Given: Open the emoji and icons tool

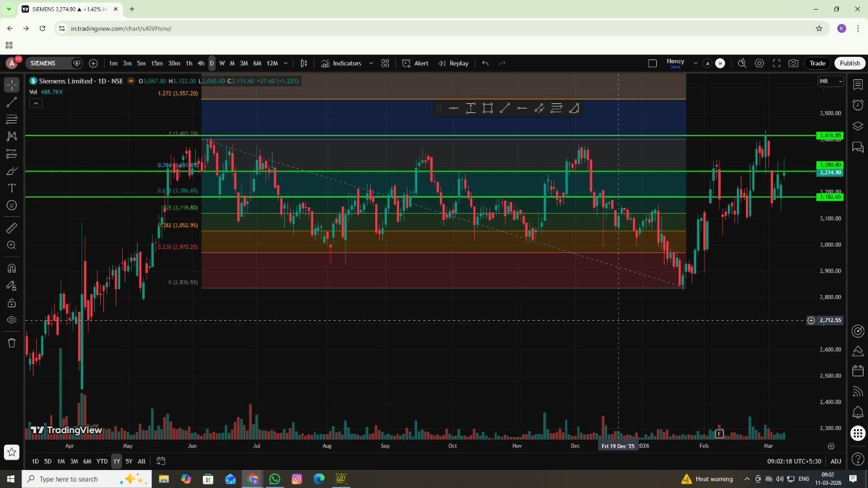Looking at the screenshot, I should point(12,205).
